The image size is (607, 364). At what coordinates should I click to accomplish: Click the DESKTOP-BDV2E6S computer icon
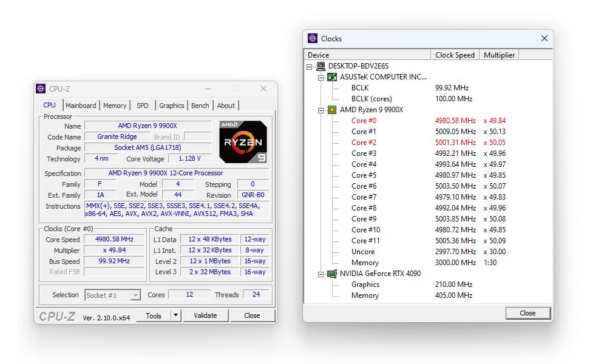coord(321,66)
